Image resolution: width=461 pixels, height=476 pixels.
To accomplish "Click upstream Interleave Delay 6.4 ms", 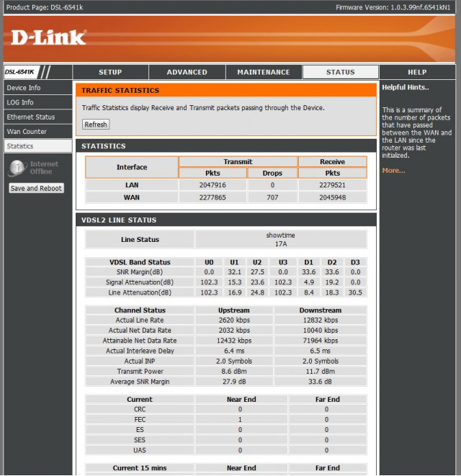I will pyautogui.click(x=234, y=351).
